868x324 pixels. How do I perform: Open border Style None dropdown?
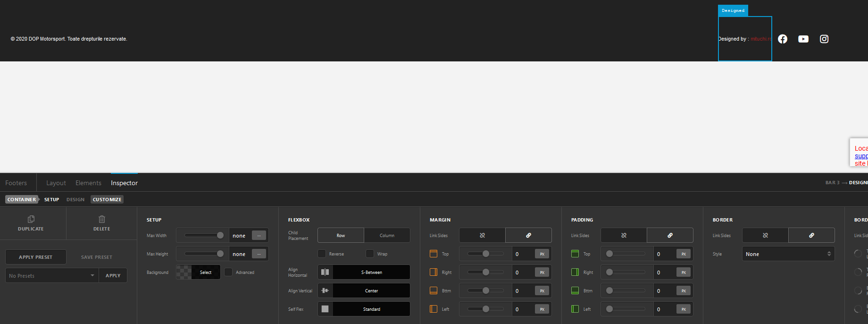tap(788, 254)
